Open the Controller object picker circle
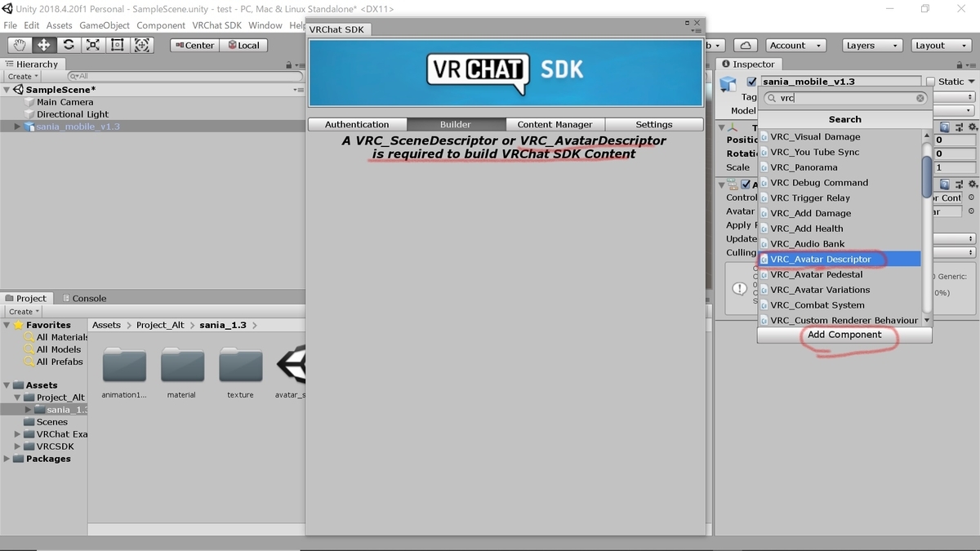Screen dimensions: 980x551 coord(971,198)
